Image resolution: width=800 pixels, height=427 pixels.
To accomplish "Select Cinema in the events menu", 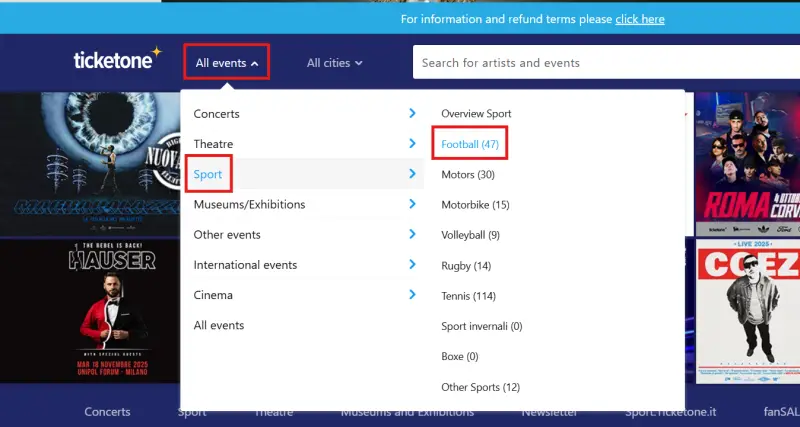I will tap(213, 295).
